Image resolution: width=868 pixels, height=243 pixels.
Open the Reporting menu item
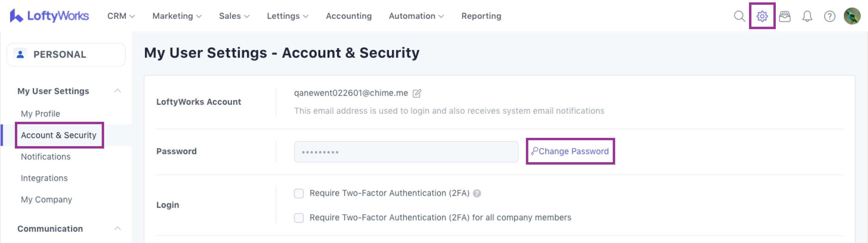[481, 16]
